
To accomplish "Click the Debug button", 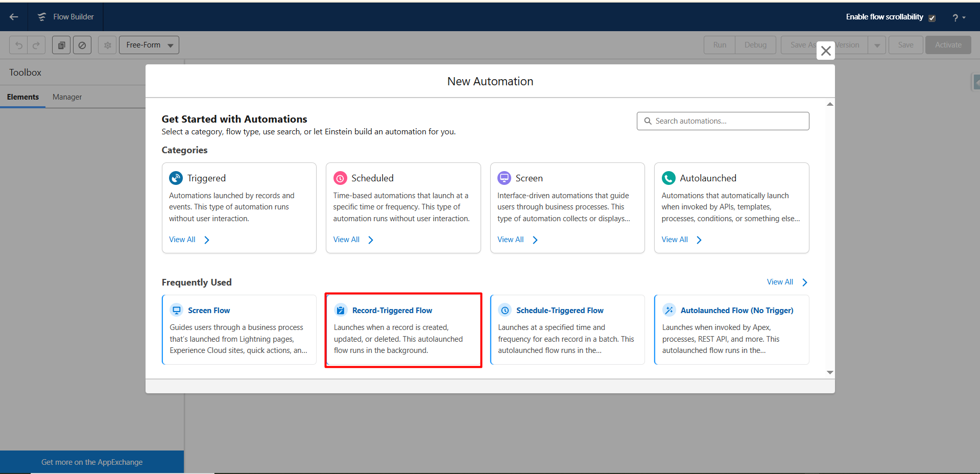I will click(x=755, y=45).
